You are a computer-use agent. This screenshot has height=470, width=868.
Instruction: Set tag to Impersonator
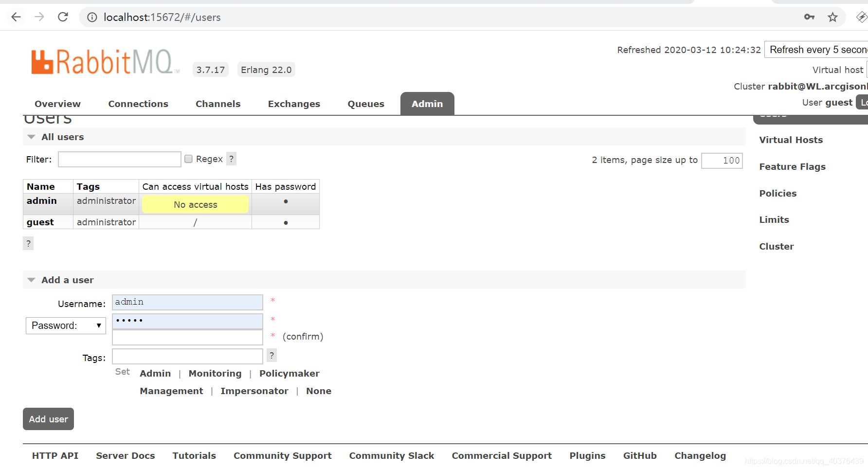click(x=254, y=391)
